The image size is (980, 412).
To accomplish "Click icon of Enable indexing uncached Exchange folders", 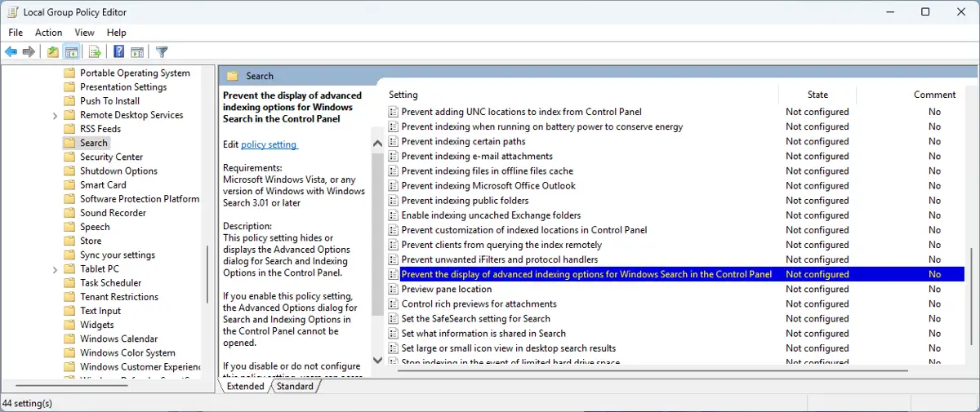I will (393, 215).
